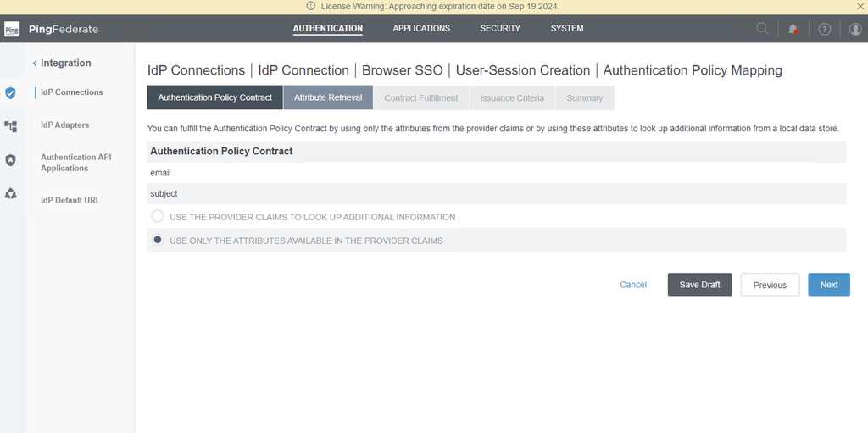Open IdP Connections in the sidebar
Screen dimensions: 868x433
click(71, 92)
